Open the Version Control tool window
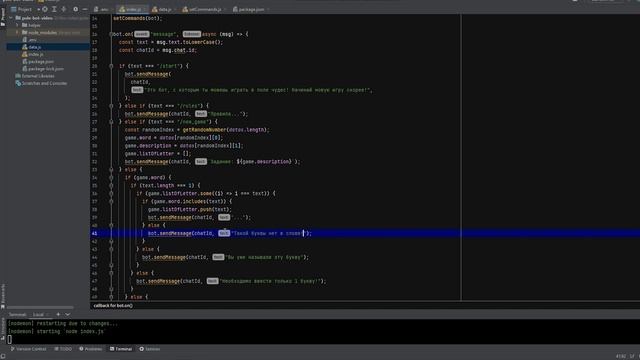Viewport: 640px width, 360px height. [x=28, y=349]
